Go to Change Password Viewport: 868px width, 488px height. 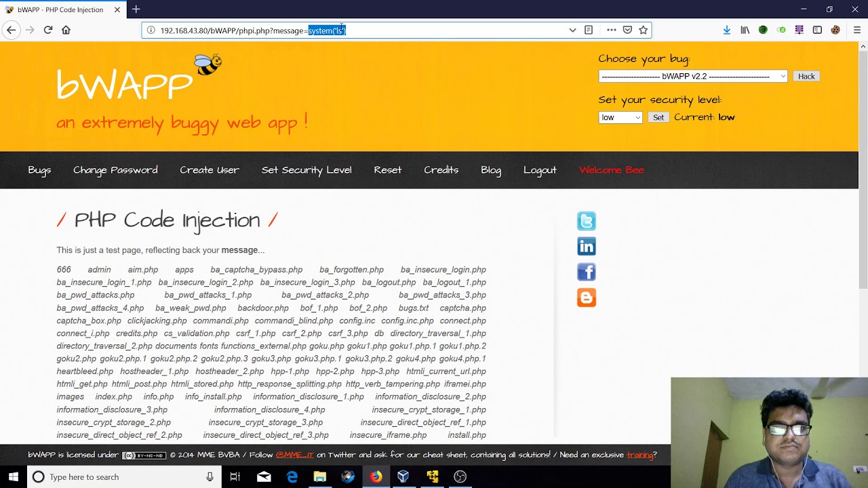point(115,170)
